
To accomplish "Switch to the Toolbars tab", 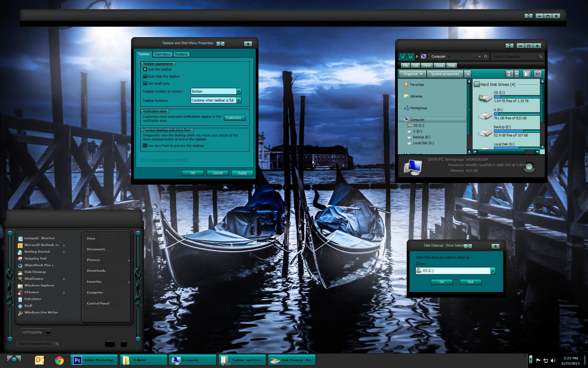I will click(181, 54).
